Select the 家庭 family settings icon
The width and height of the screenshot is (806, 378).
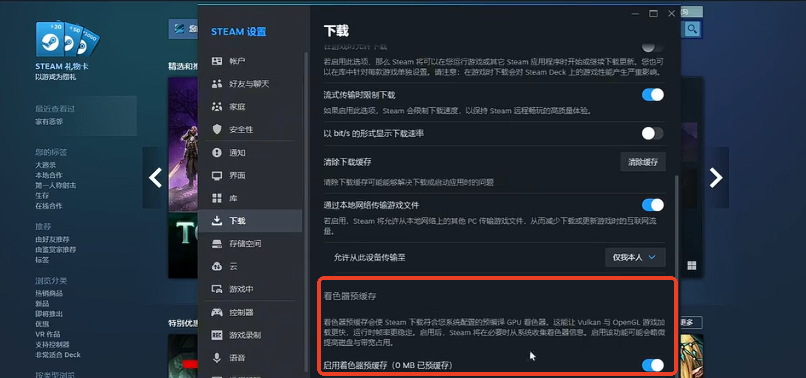tap(217, 107)
